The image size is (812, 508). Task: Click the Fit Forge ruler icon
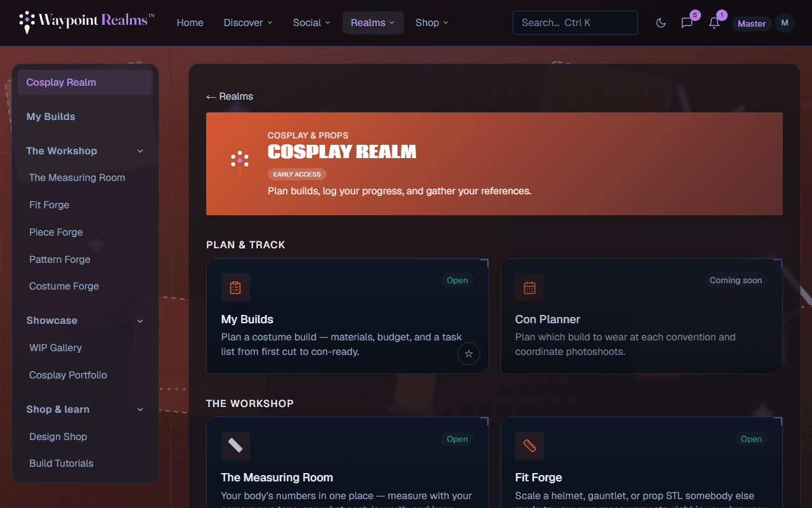pos(530,446)
